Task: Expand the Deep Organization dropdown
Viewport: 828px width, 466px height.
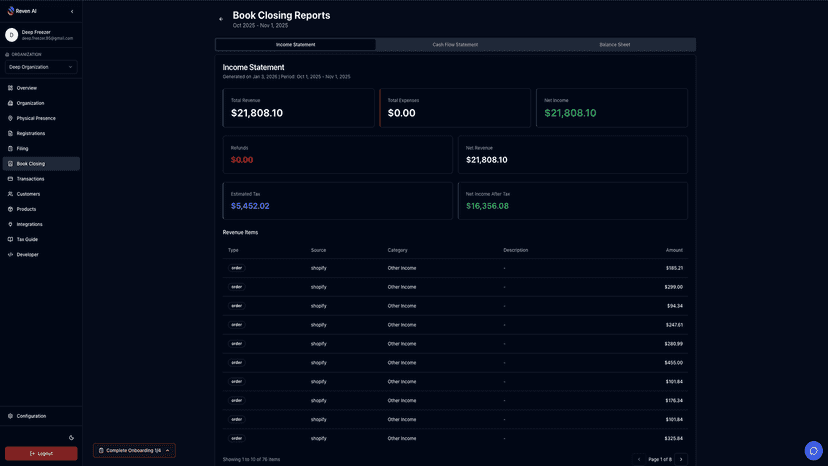Action: point(41,67)
